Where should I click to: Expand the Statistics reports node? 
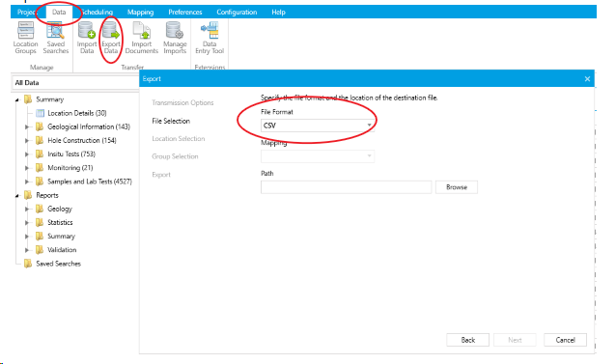click(27, 223)
